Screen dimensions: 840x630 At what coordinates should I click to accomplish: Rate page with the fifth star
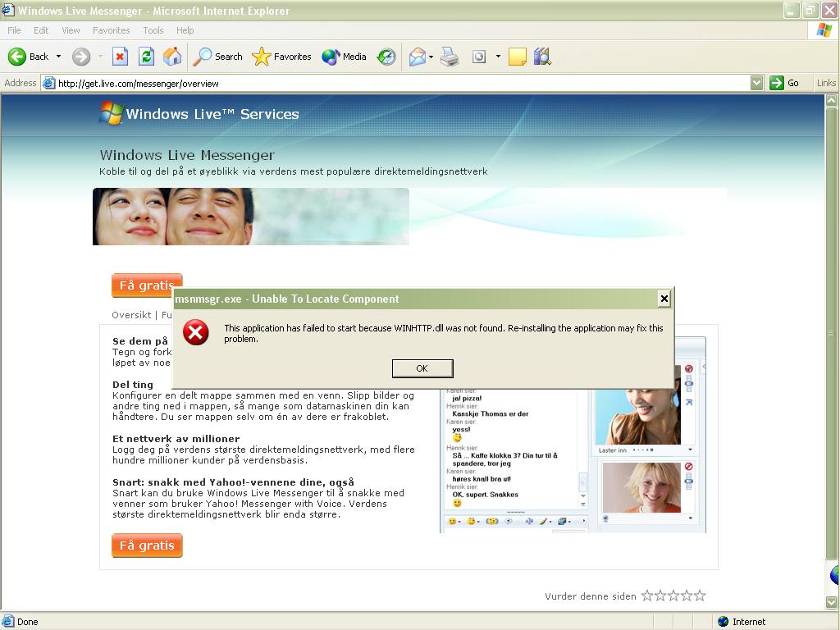point(700,596)
